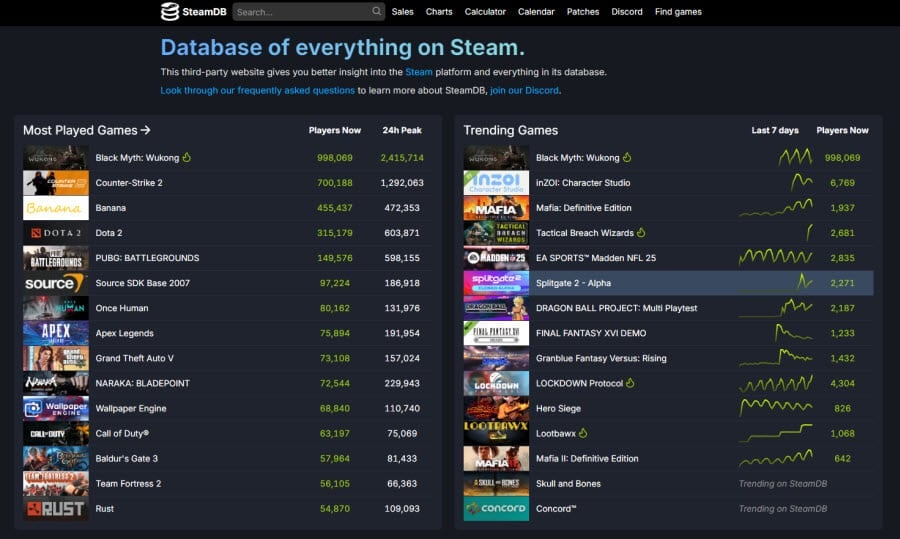The height and width of the screenshot is (539, 900).
Task: Open the Counter-Strike 2 thumbnail
Action: (56, 183)
